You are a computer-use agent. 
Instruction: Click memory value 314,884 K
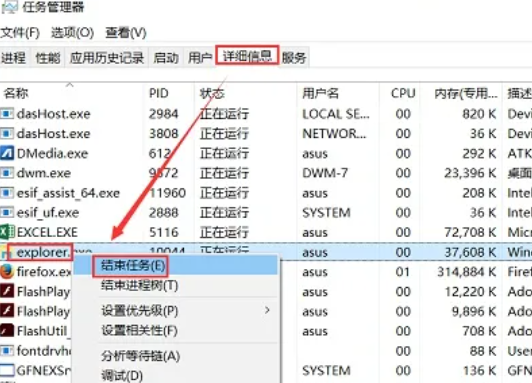(467, 272)
